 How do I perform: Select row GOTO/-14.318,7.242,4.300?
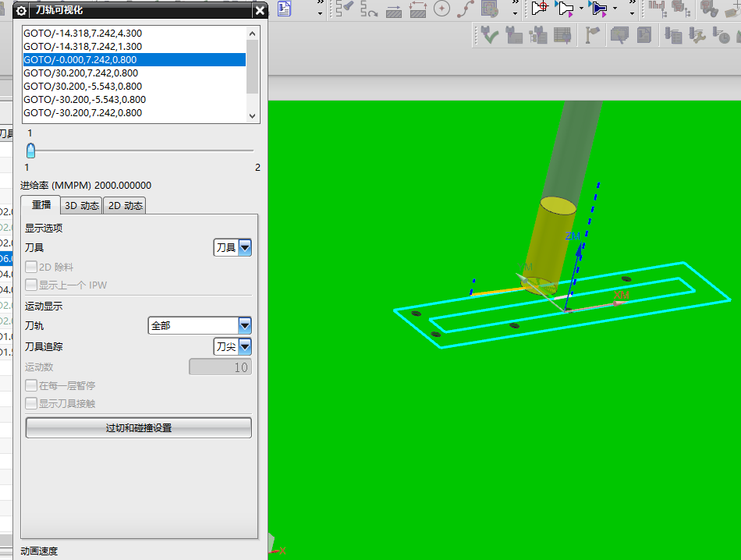click(134, 33)
